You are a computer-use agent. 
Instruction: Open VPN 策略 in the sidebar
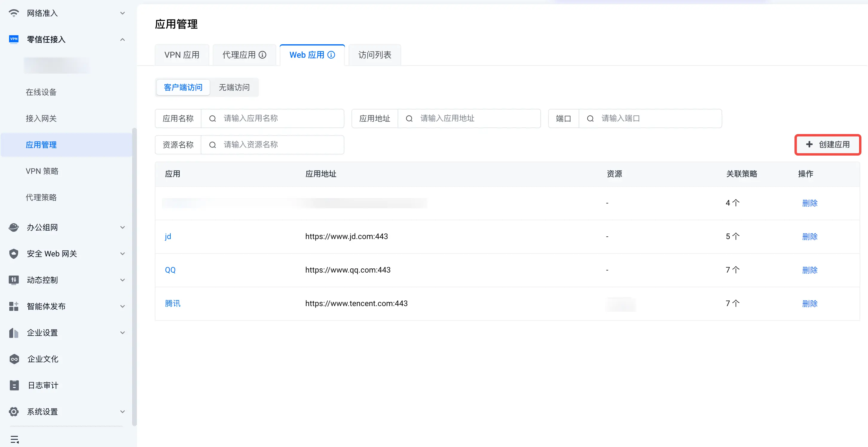point(42,171)
